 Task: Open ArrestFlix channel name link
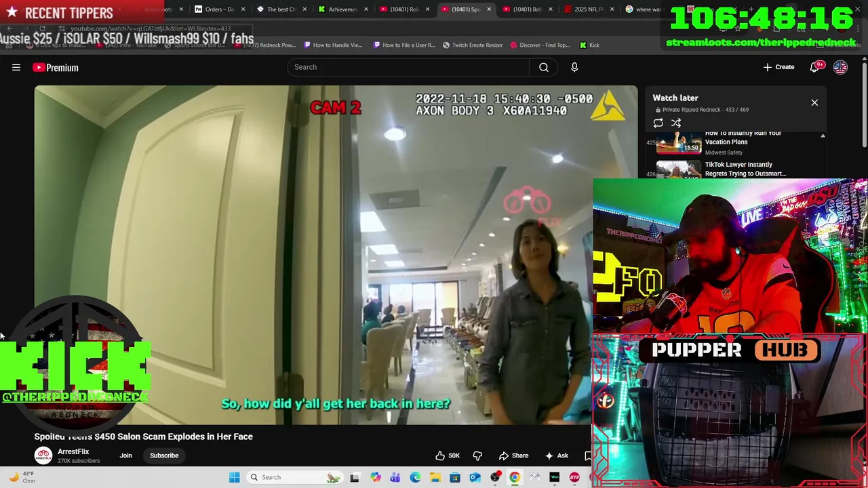click(73, 451)
